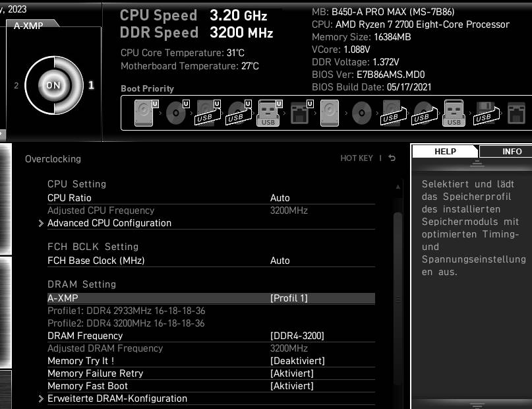Click the CPU Ratio Auto value
This screenshot has height=409, width=532.
point(280,197)
